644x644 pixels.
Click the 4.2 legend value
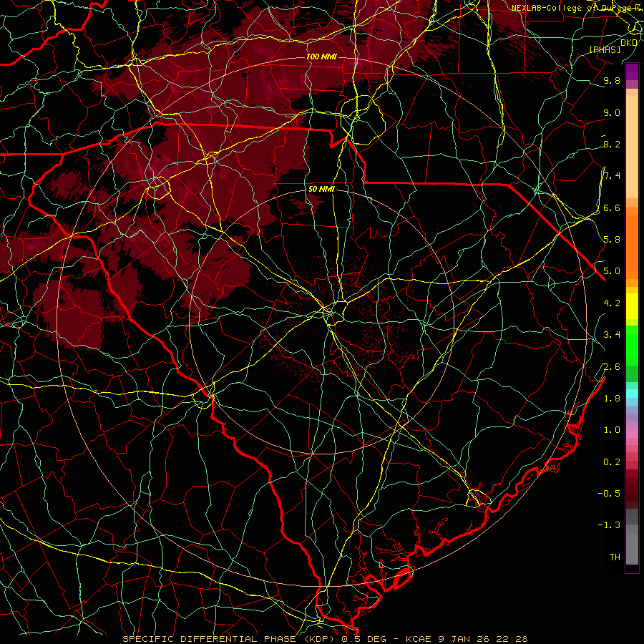coord(612,303)
